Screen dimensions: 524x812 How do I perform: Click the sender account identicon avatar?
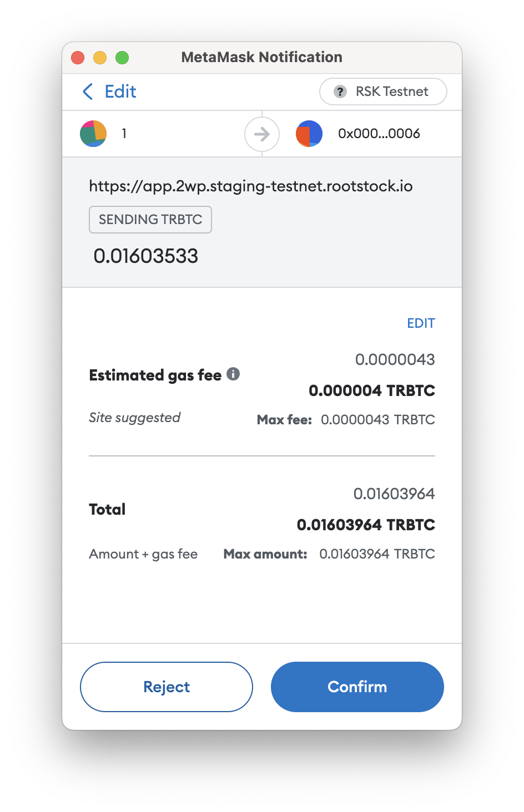click(x=93, y=133)
